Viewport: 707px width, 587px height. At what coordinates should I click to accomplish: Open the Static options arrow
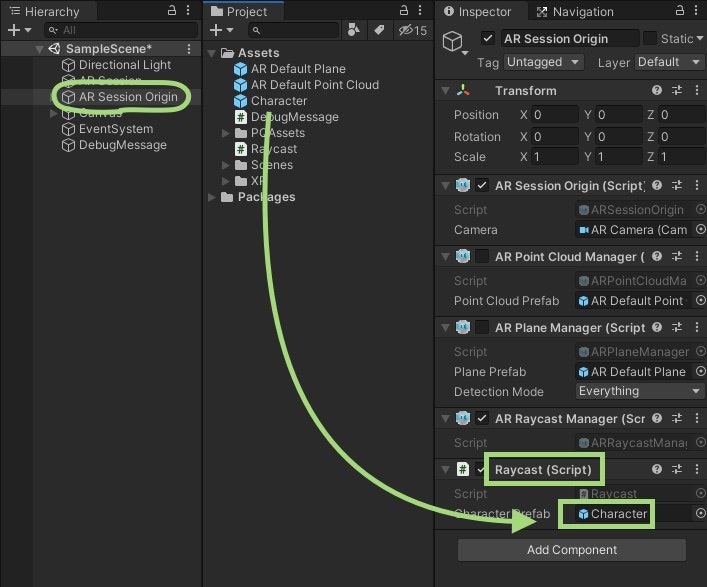700,38
